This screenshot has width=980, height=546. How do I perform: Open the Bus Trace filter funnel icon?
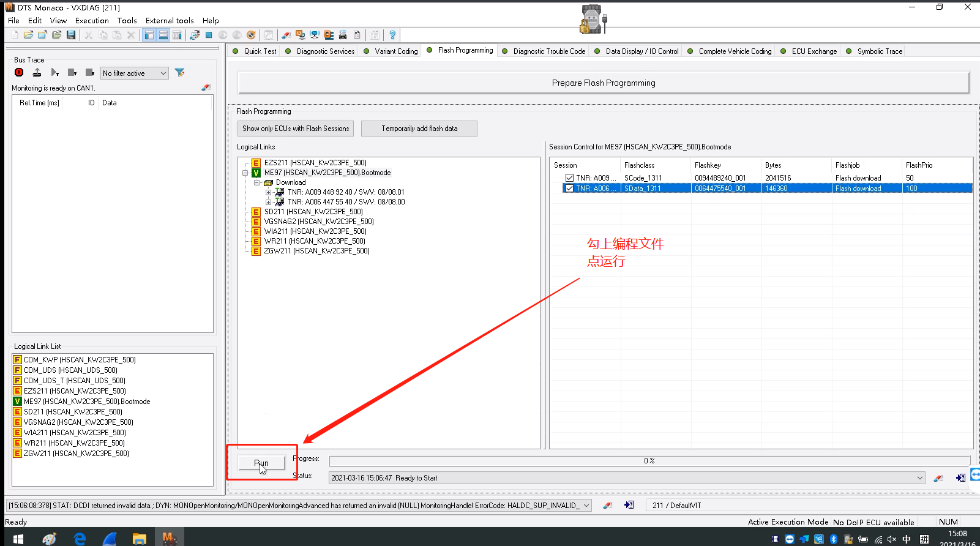[179, 73]
